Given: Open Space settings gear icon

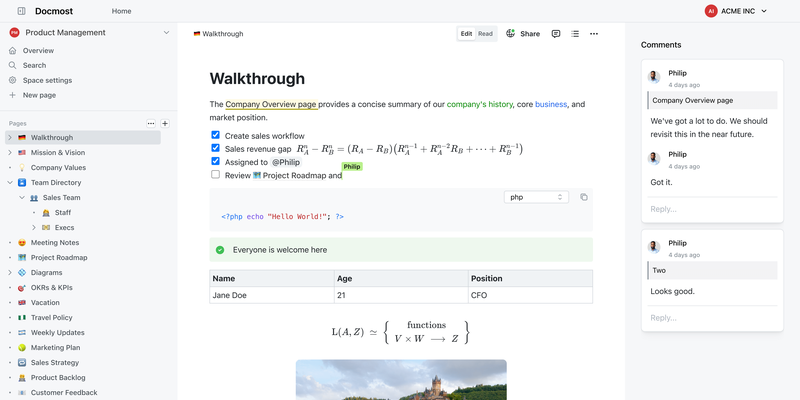Looking at the screenshot, I should click(x=13, y=80).
